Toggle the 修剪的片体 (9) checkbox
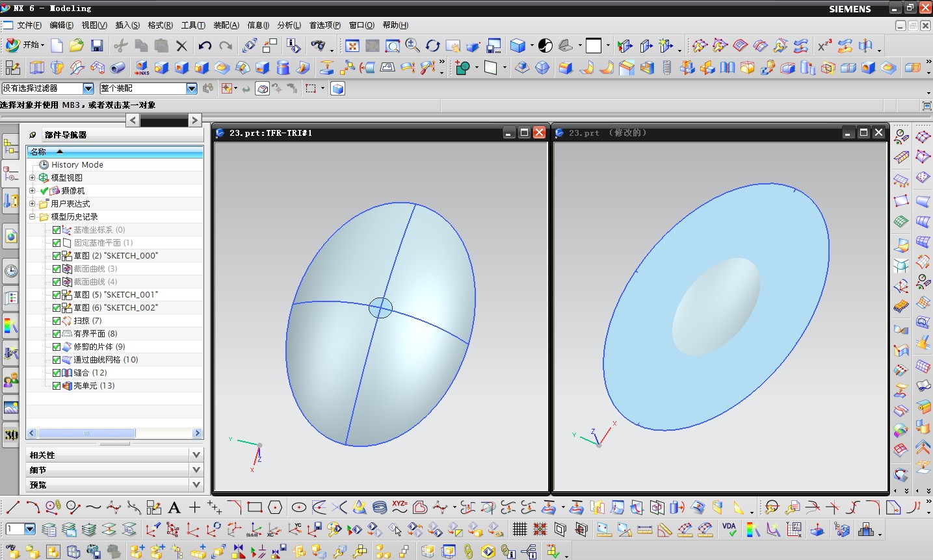The width and height of the screenshot is (933, 560). pyautogui.click(x=57, y=347)
